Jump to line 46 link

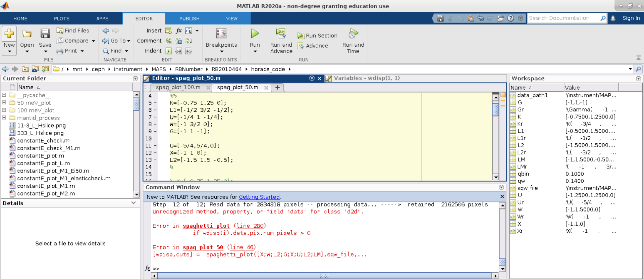(x=241, y=247)
